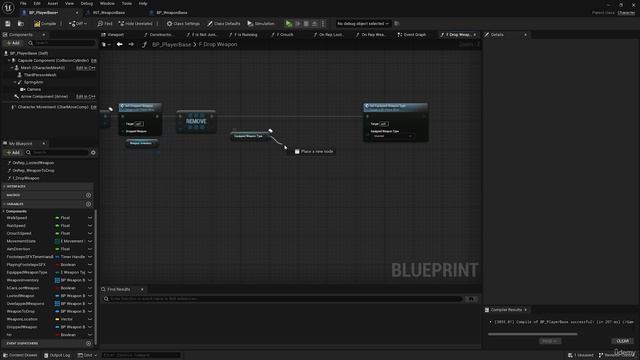Toggle visibility of WalkSpeed variable
Image resolution: width=640 pixels, height=360 pixels.
pyautogui.click(x=90, y=218)
